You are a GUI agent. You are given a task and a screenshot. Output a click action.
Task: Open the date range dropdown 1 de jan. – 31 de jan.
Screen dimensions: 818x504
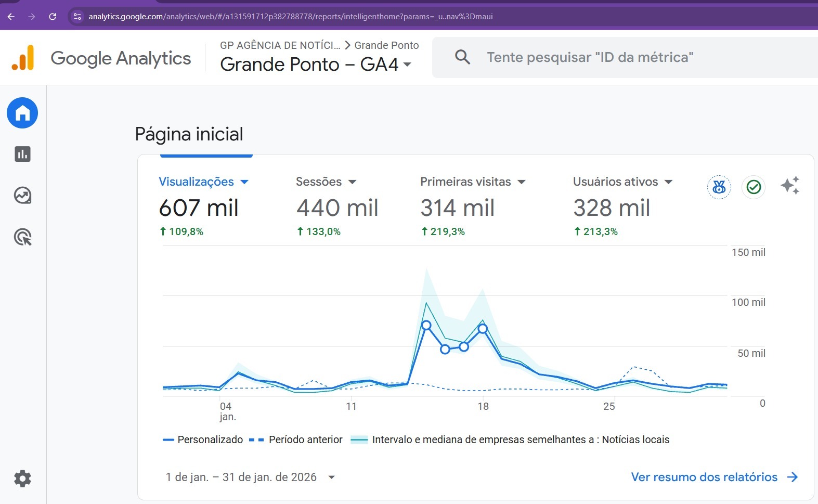point(250,477)
